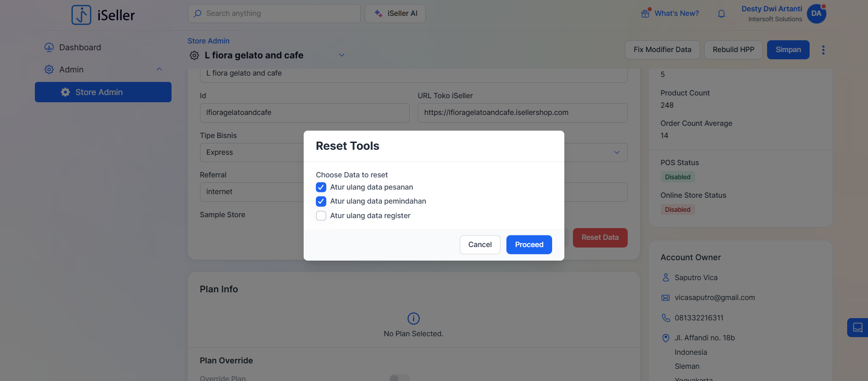Toggle the Override Plan switch
868x381 pixels.
[x=399, y=377]
